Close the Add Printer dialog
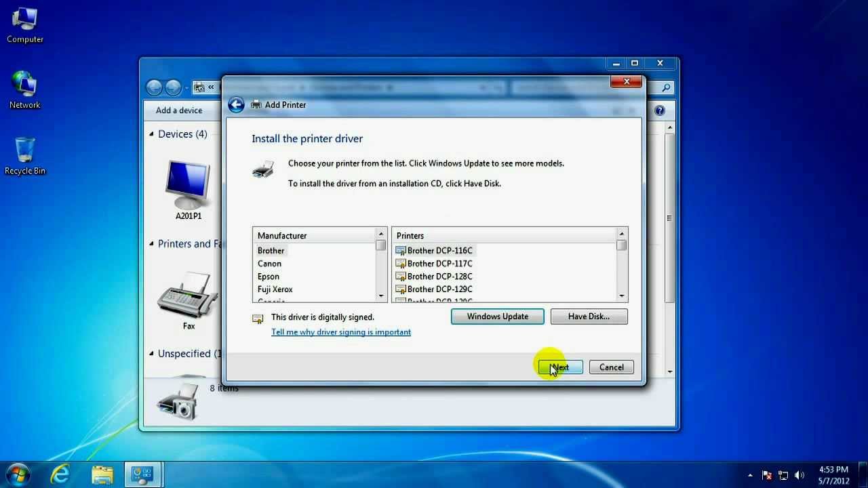Viewport: 868px width, 488px height. (626, 82)
